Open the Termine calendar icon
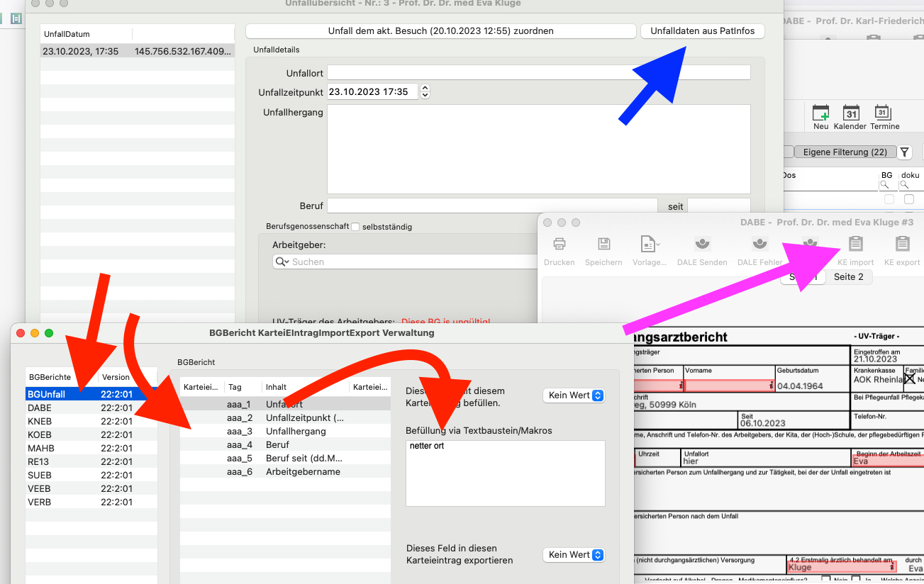This screenshot has height=584, width=924. tap(882, 113)
